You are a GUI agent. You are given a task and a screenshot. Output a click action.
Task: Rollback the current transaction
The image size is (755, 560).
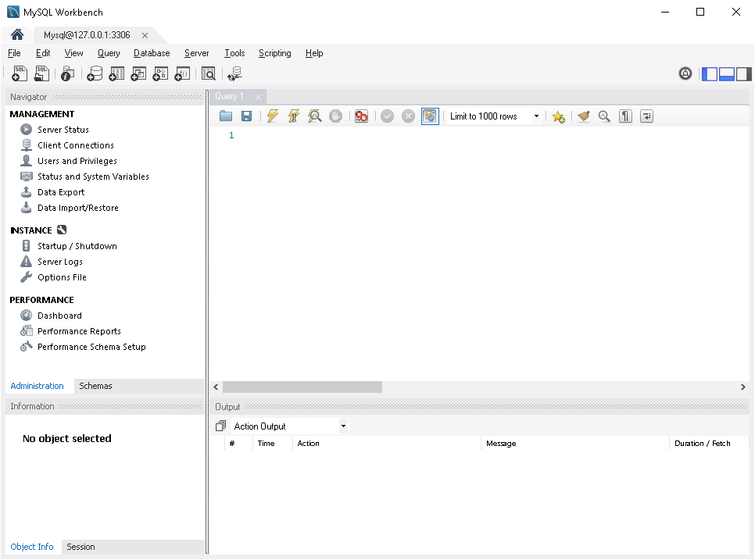click(x=408, y=116)
